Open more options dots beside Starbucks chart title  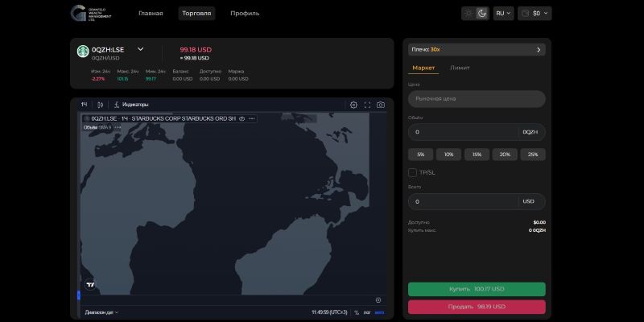tap(252, 118)
